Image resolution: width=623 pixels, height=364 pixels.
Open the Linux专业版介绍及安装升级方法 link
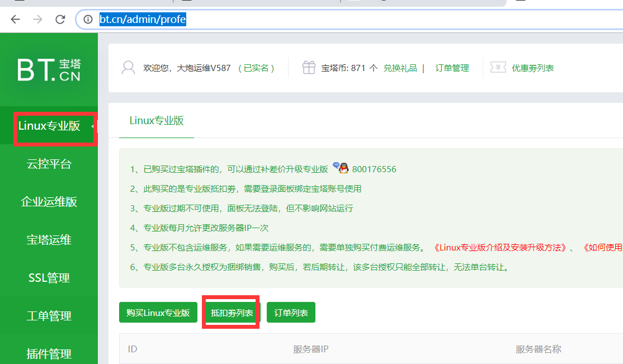tap(499, 248)
